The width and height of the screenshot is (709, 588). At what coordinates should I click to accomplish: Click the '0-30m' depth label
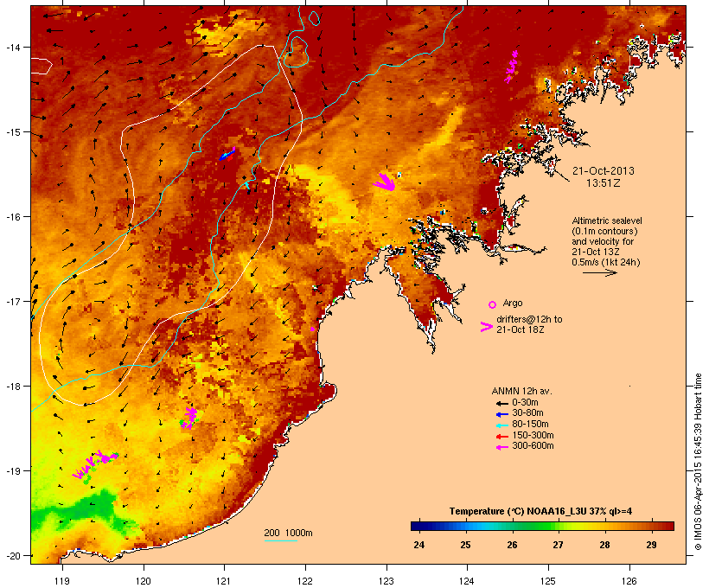[525, 403]
